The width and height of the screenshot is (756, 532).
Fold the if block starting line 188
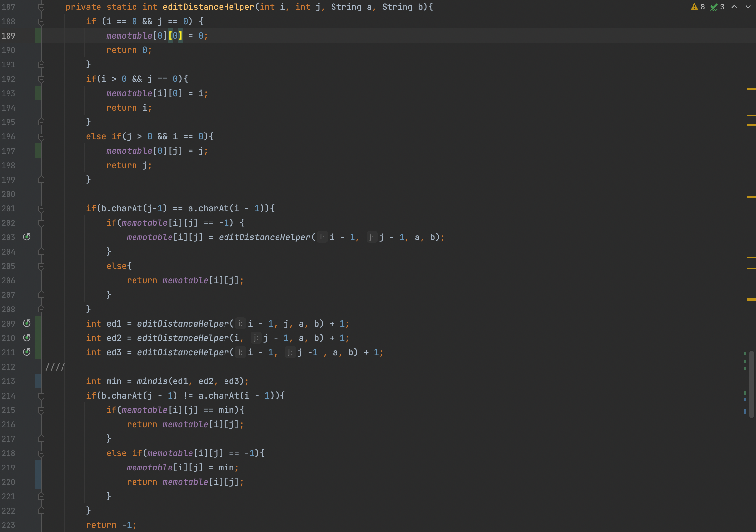(x=41, y=22)
